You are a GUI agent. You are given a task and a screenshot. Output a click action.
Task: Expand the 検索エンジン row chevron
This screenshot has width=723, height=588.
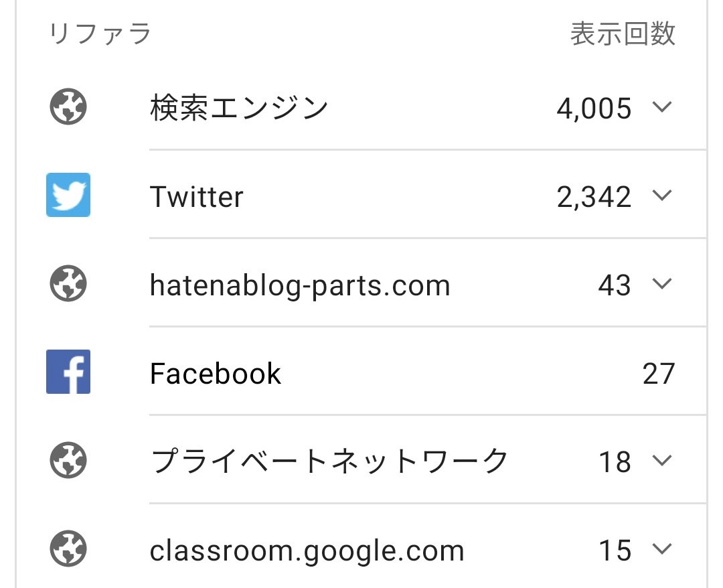pyautogui.click(x=662, y=107)
